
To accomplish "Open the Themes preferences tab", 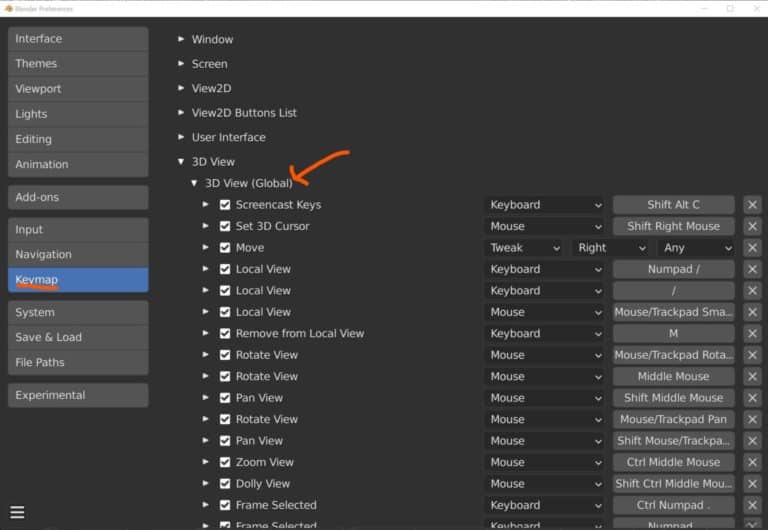I will coord(78,64).
